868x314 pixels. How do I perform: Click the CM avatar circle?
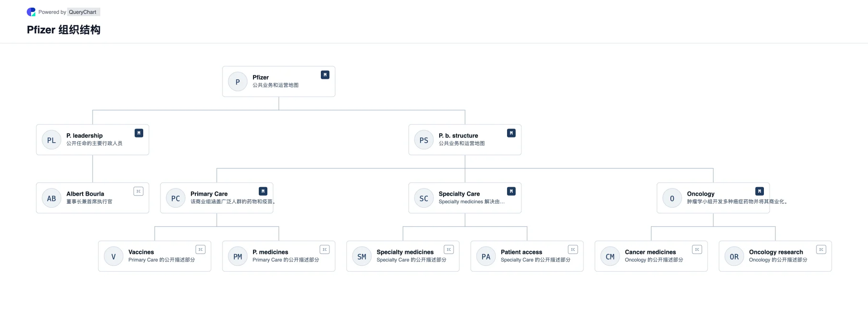tap(610, 256)
